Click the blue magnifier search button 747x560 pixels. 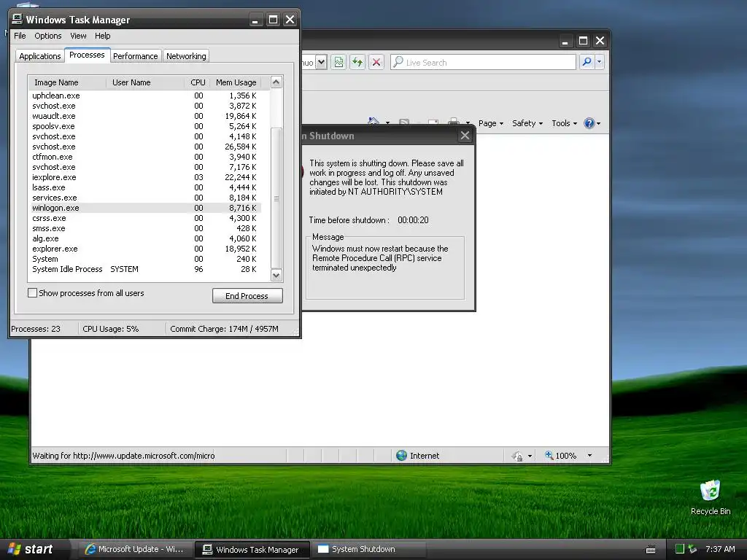coord(587,62)
